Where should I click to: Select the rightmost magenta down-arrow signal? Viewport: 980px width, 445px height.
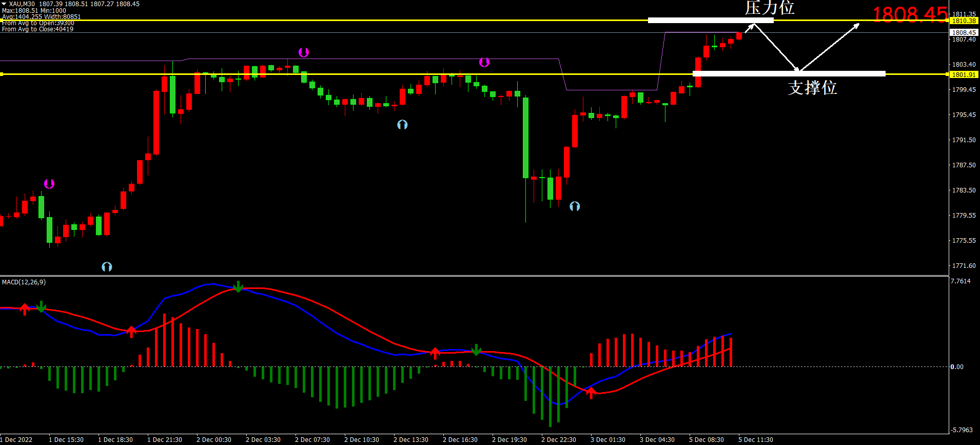click(484, 62)
